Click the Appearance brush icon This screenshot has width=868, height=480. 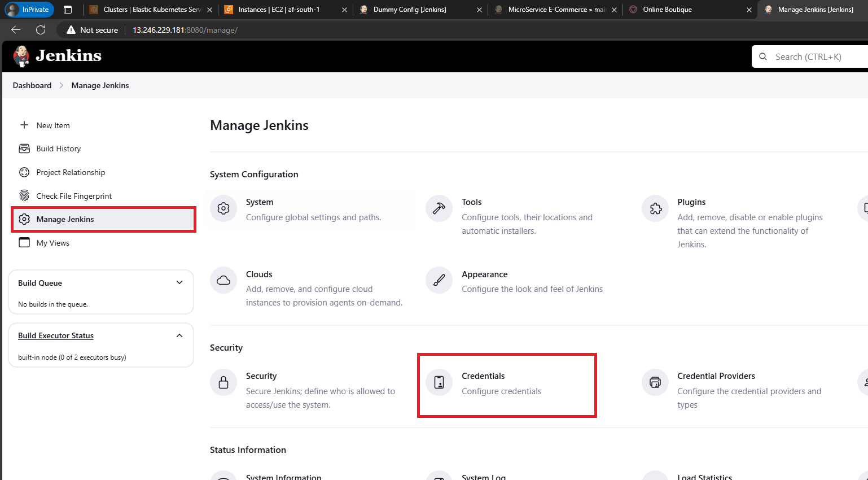439,280
